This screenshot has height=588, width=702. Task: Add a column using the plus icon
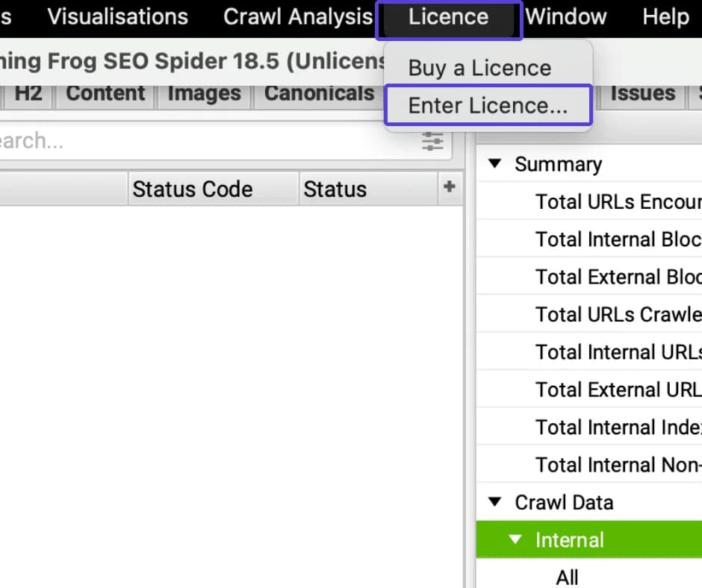450,188
